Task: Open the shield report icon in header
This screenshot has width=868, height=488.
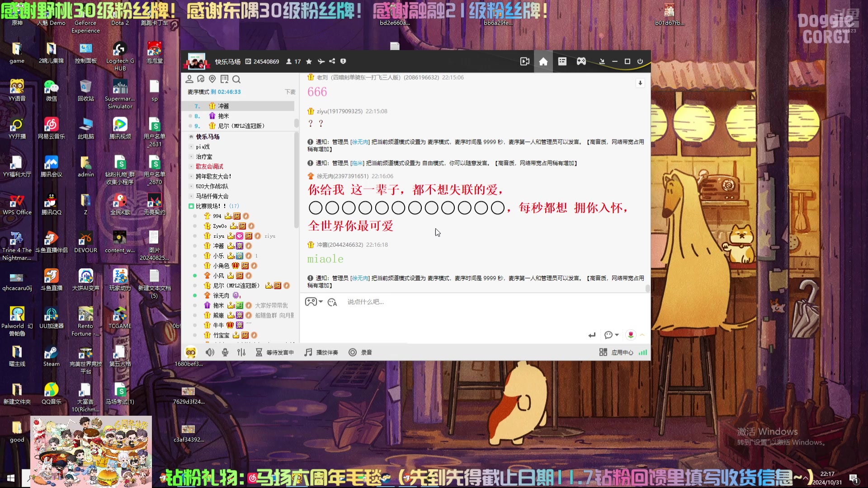Action: pyautogui.click(x=343, y=61)
